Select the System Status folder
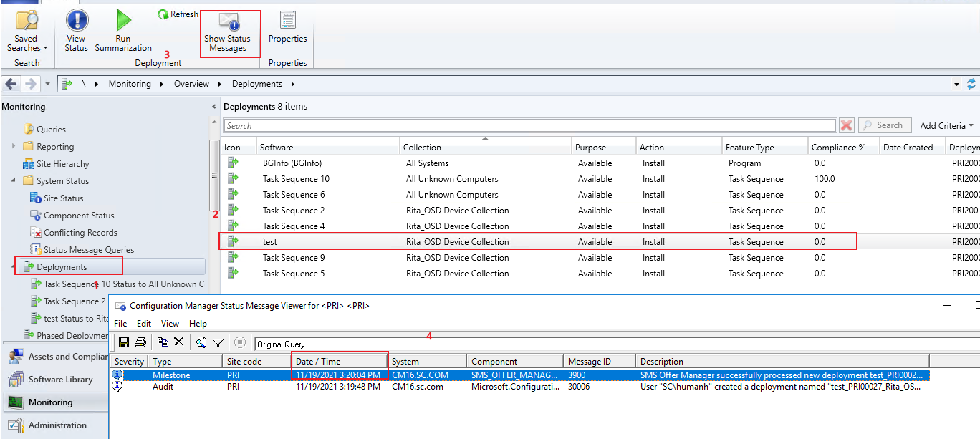 coord(62,181)
